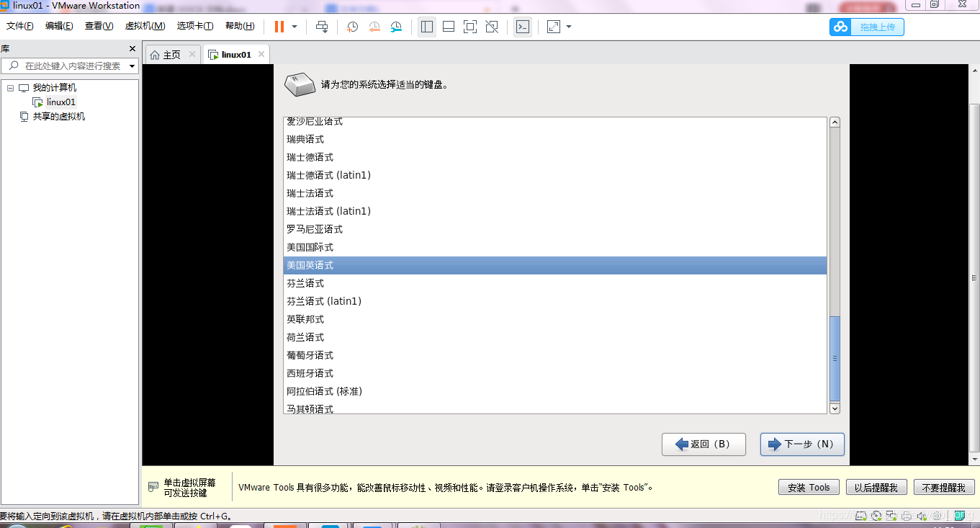The image size is (980, 528).
Task: Click the CD/DVD drive status bar icon
Action: (876, 516)
